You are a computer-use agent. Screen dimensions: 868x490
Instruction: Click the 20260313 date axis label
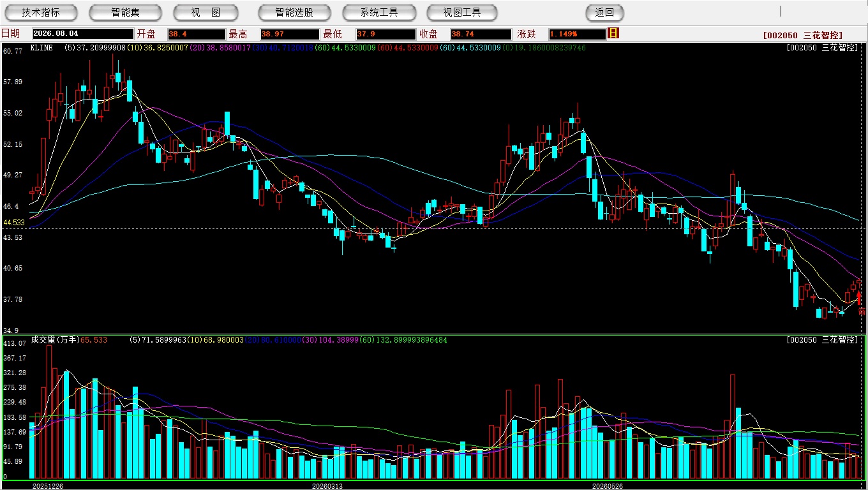click(327, 486)
